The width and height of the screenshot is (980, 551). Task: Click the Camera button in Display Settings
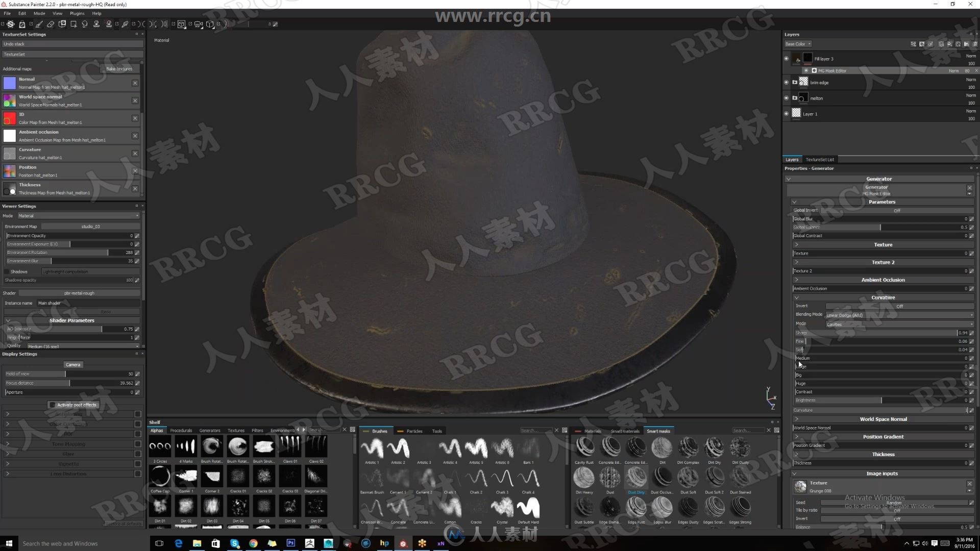point(73,365)
